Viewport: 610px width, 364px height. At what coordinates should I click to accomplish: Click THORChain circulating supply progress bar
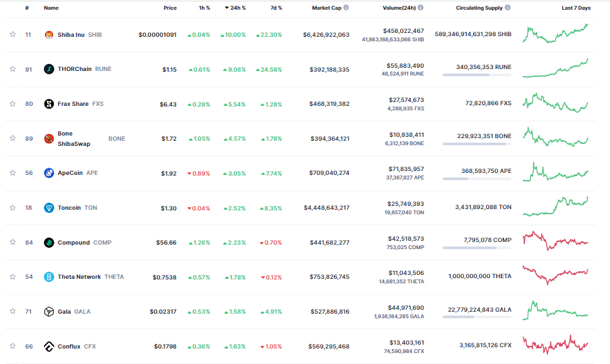pos(477,75)
